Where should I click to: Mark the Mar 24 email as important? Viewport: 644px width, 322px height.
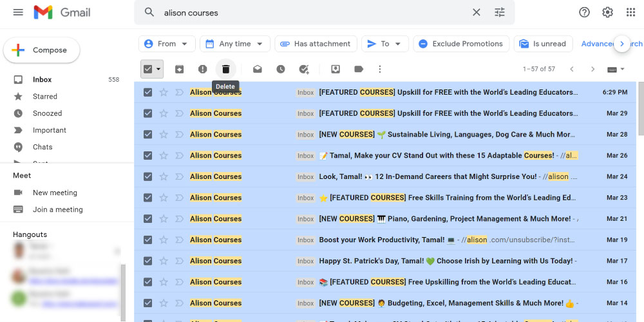tap(179, 176)
